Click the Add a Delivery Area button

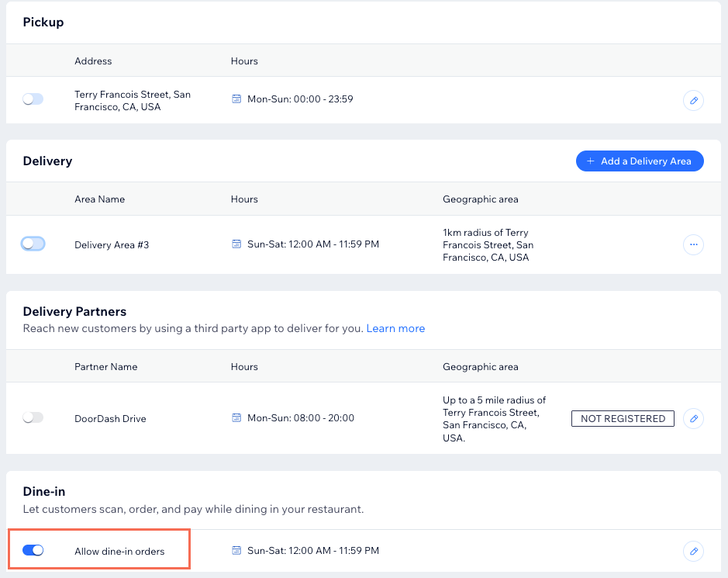tap(640, 161)
